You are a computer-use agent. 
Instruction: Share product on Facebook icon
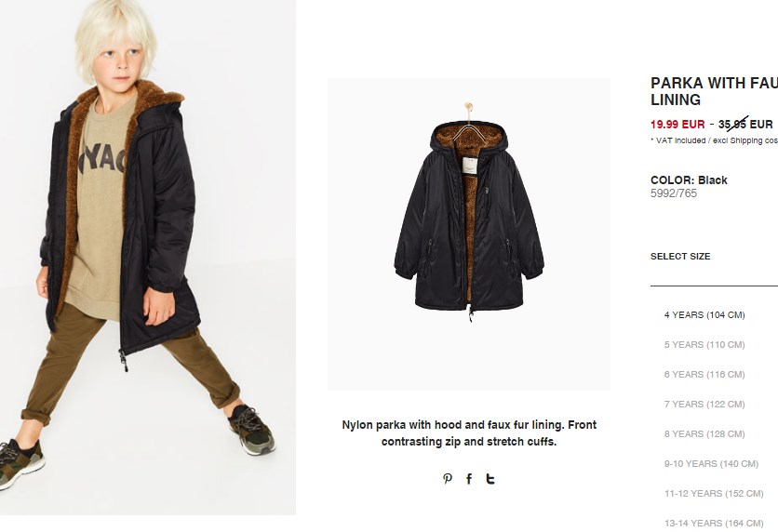[469, 478]
